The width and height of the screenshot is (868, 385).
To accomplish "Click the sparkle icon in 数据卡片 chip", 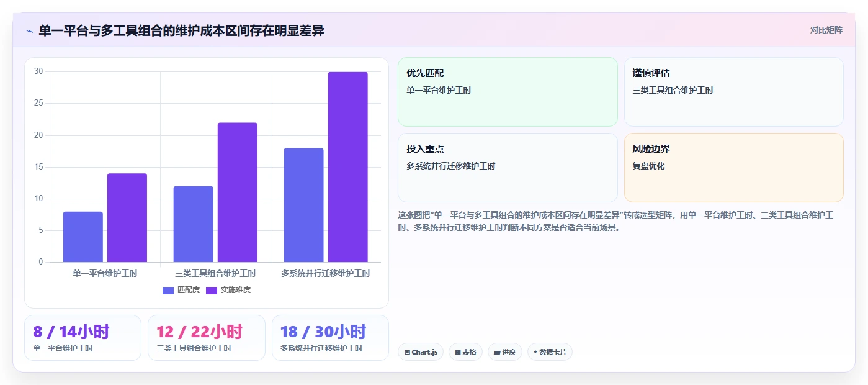I will pos(535,352).
